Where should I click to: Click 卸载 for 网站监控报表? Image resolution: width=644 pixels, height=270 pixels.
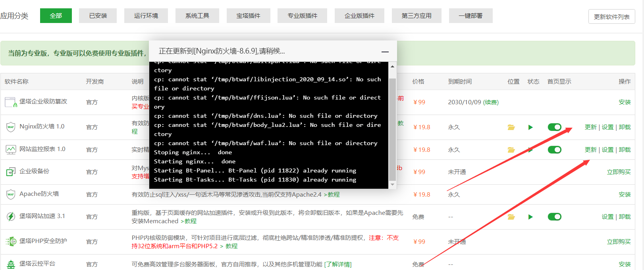(x=625, y=150)
